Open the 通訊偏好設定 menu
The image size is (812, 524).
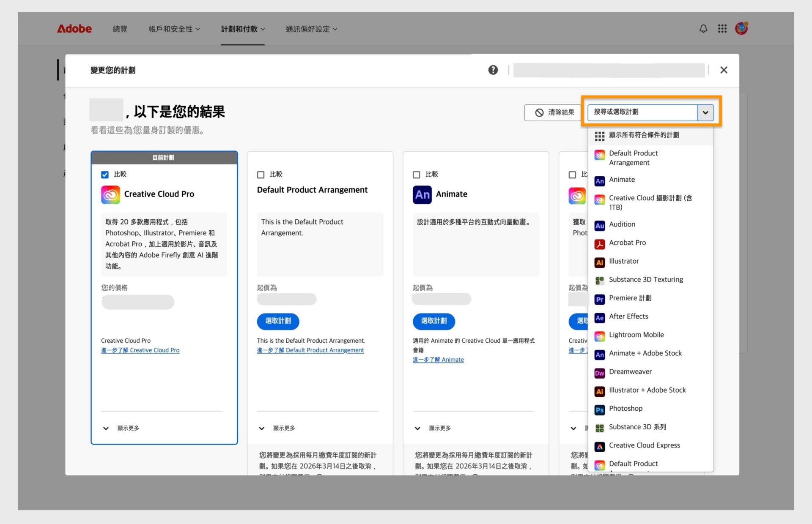[x=311, y=29]
